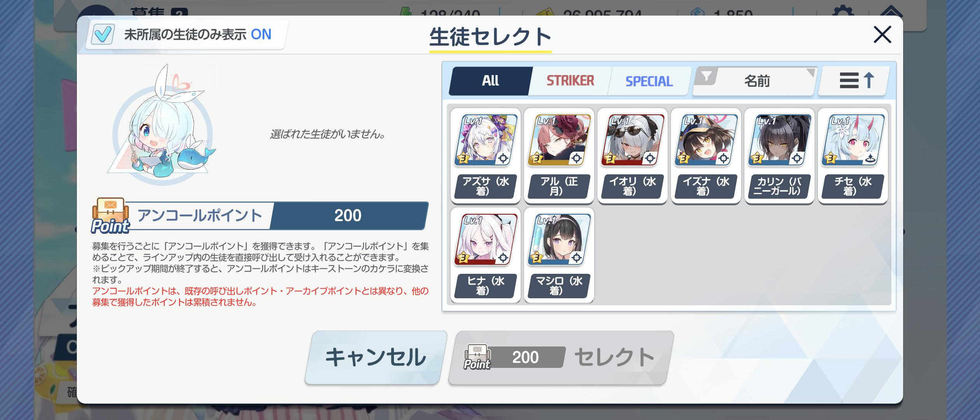This screenshot has height=420, width=980.
Task: Click the アンコールポイント point mailbox icon
Action: [x=110, y=215]
